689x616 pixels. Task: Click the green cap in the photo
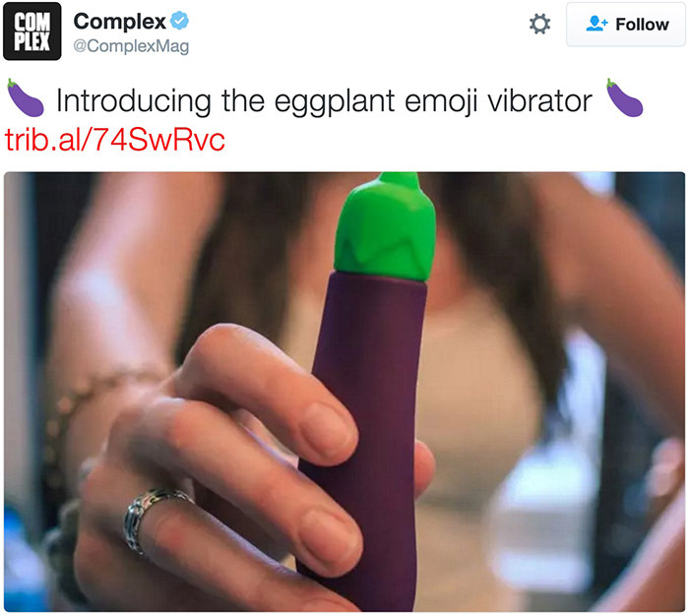coord(386,227)
